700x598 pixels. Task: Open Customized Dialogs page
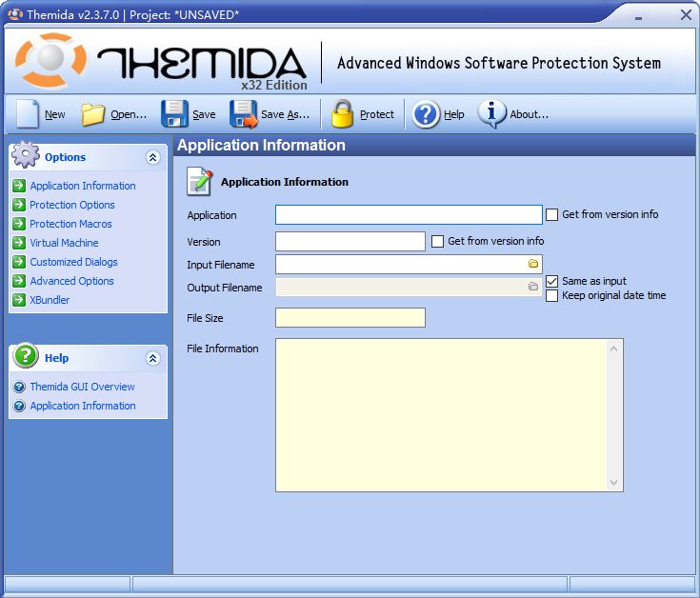coord(73,262)
